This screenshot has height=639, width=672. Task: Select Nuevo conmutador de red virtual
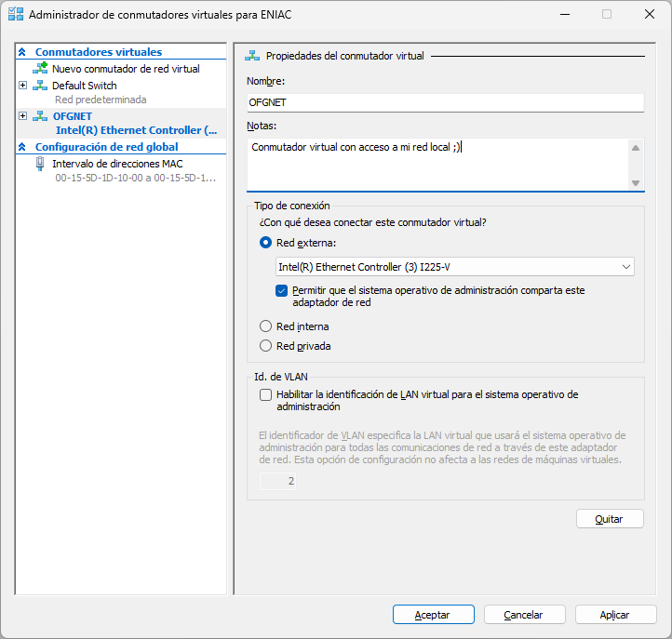click(x=126, y=69)
